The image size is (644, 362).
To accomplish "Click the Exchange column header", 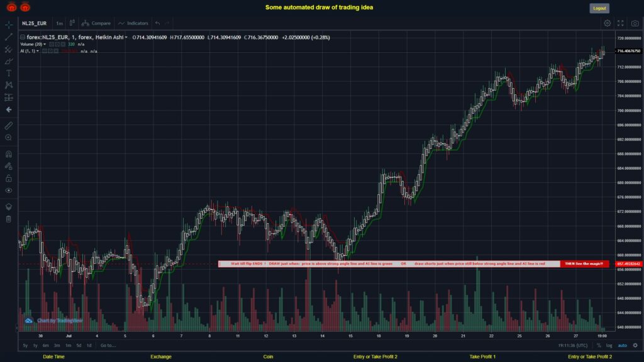I will [161, 357].
